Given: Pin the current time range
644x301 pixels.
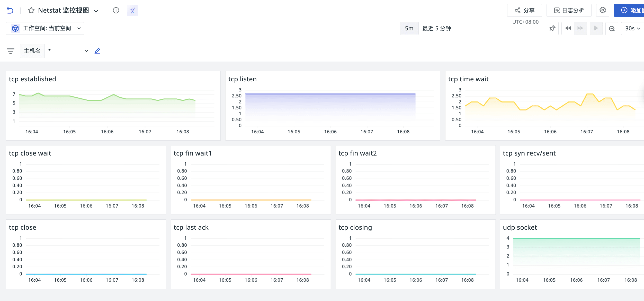Looking at the screenshot, I should pos(552,28).
